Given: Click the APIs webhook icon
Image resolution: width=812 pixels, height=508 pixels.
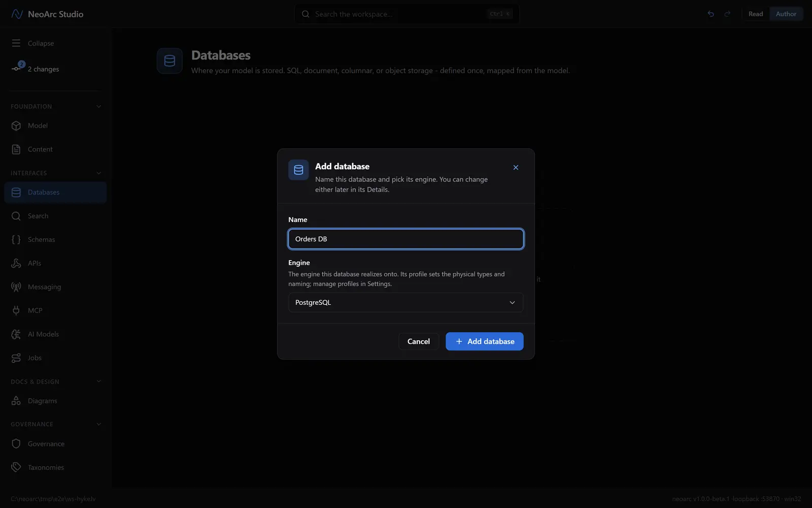Looking at the screenshot, I should 16,263.
